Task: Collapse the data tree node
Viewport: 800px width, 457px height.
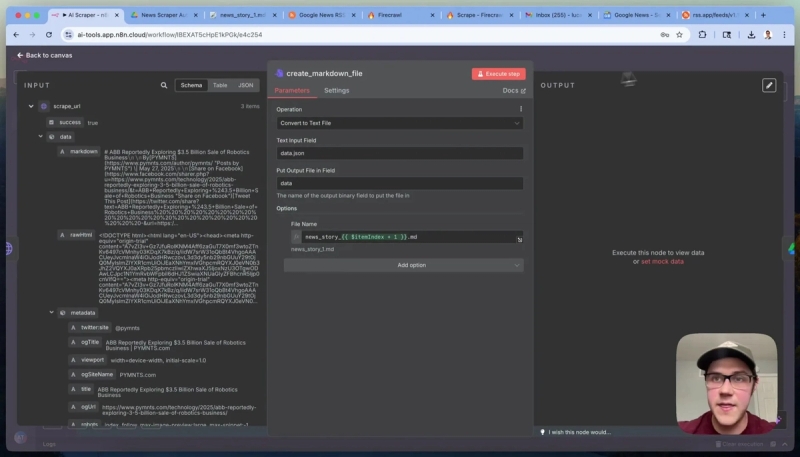Action: tap(40, 137)
